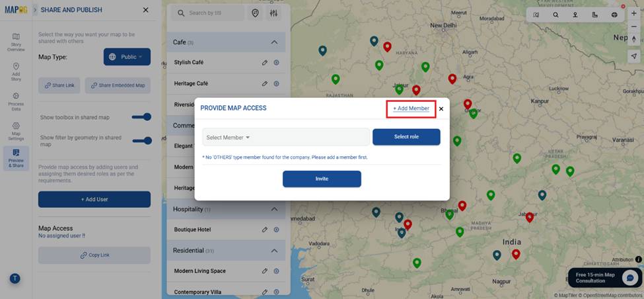
Task: Click the print map icon
Action: 614,15
